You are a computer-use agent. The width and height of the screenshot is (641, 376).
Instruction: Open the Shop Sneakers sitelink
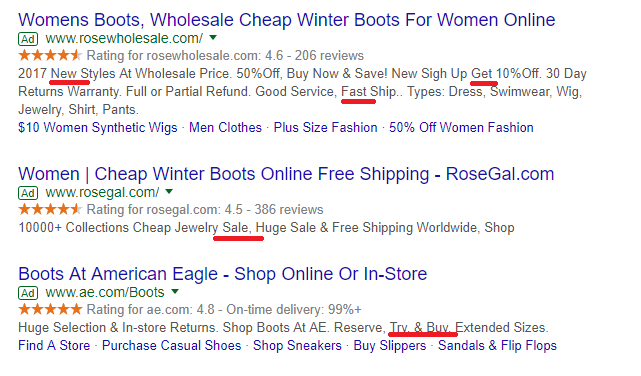coord(297,345)
